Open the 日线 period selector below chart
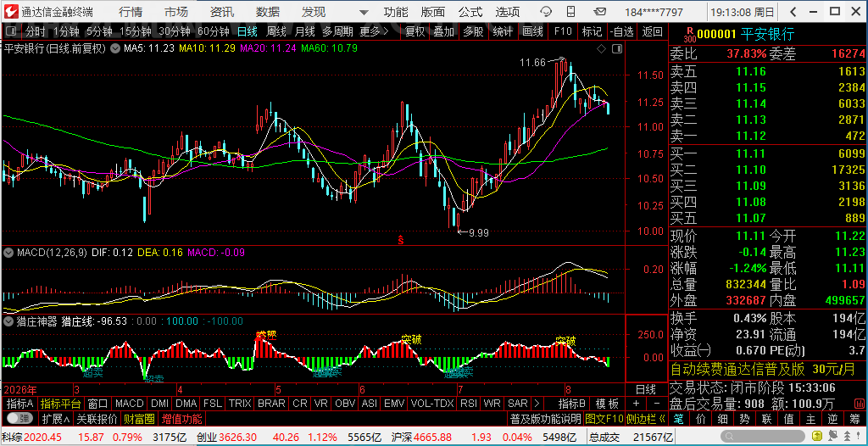This screenshot has height=446, width=868. pos(645,389)
